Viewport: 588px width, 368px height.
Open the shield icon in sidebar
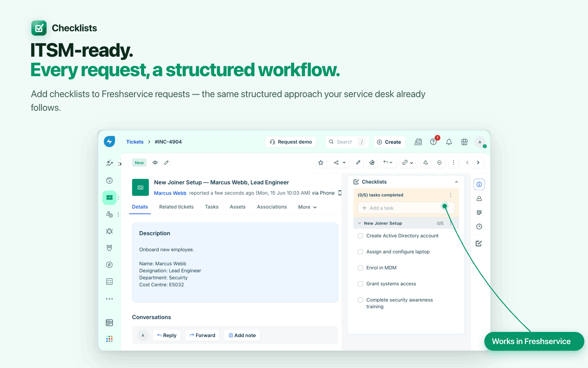pyautogui.click(x=110, y=248)
